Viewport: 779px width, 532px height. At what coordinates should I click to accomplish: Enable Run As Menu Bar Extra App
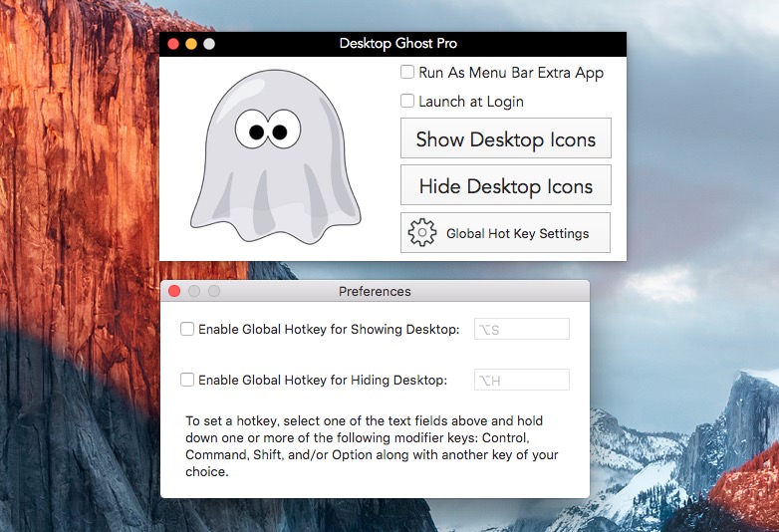tap(407, 72)
